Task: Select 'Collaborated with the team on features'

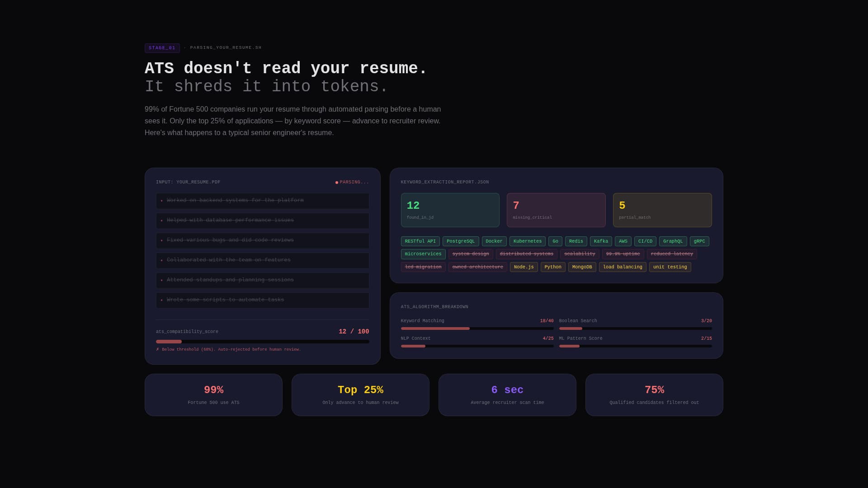Action: [x=262, y=260]
